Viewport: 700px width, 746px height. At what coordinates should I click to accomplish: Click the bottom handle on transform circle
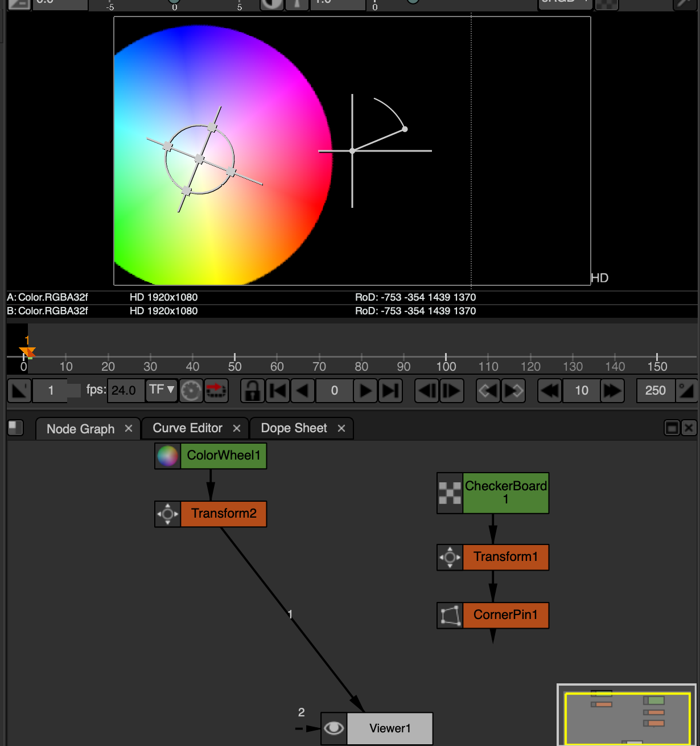click(x=186, y=190)
